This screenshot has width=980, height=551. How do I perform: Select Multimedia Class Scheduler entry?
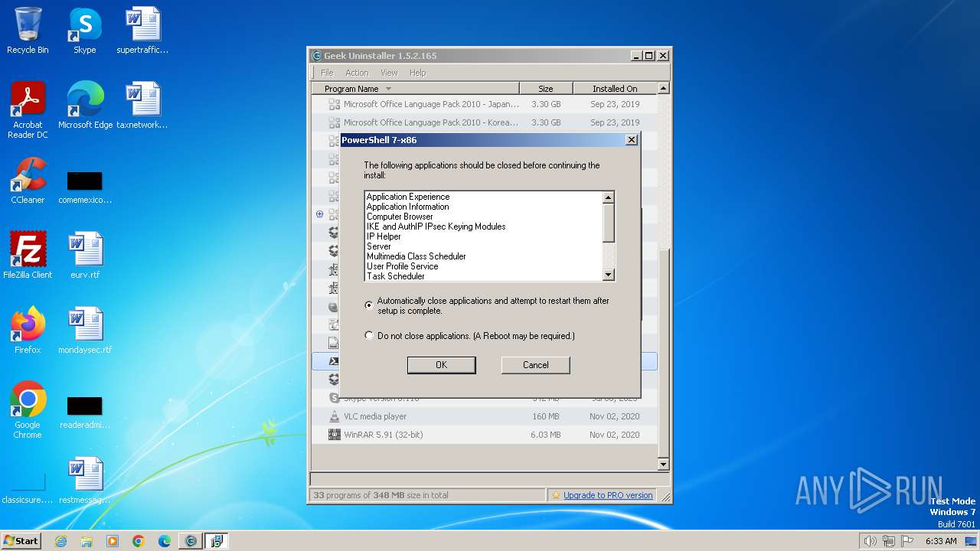tap(416, 256)
